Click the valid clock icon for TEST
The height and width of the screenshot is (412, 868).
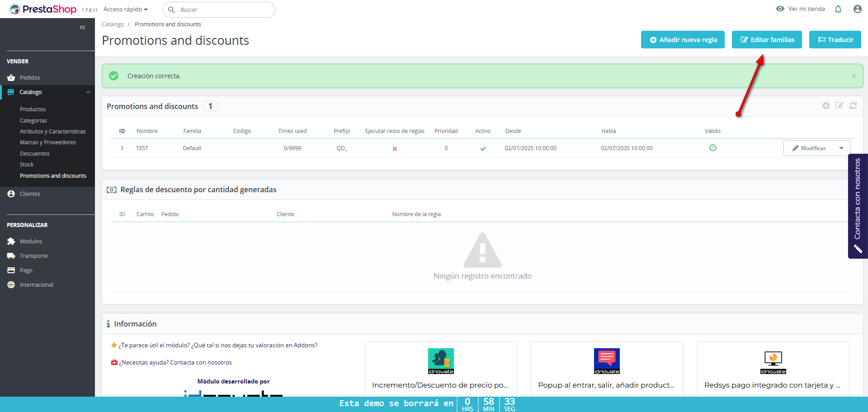tap(713, 148)
